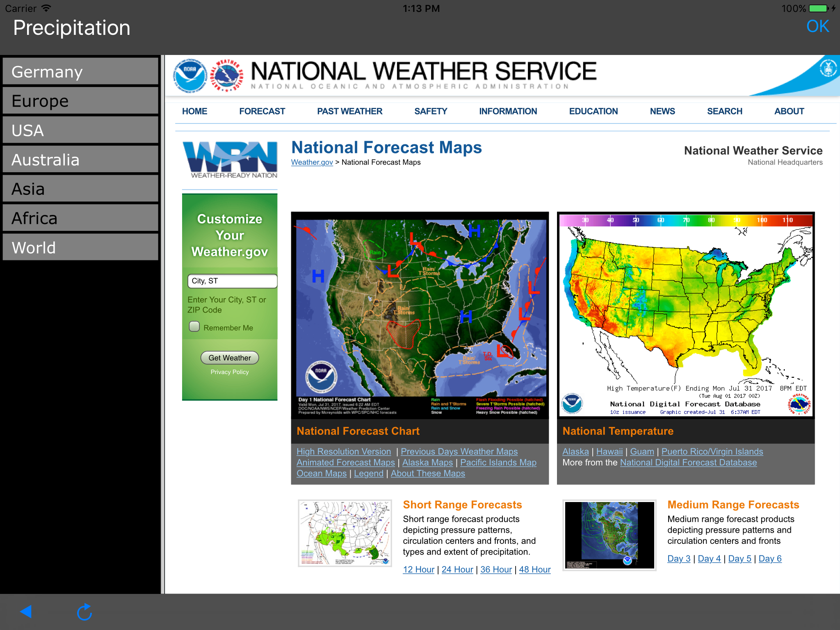This screenshot has width=840, height=630.
Task: Click the Weather-Ready Nation WRN logo
Action: point(230,160)
